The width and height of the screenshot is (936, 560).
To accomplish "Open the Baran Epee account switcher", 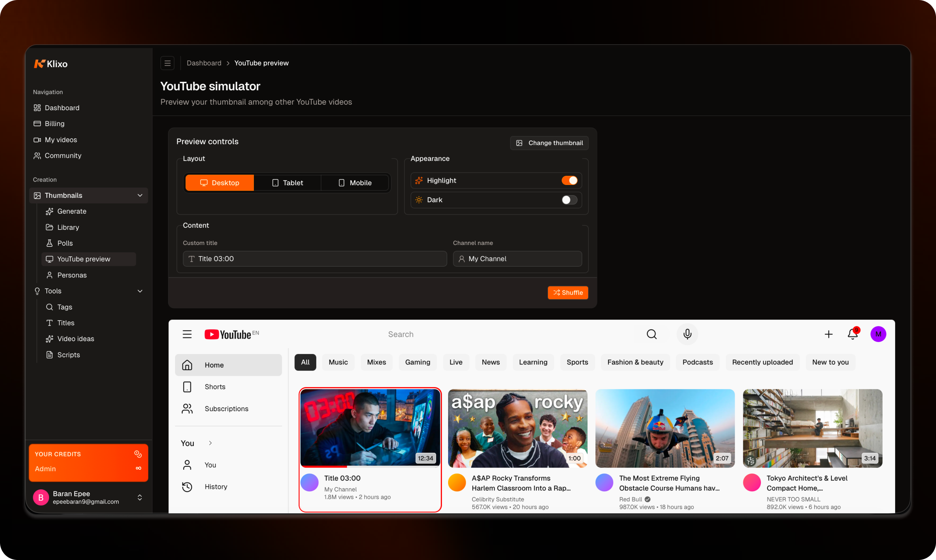I will pyautogui.click(x=140, y=497).
